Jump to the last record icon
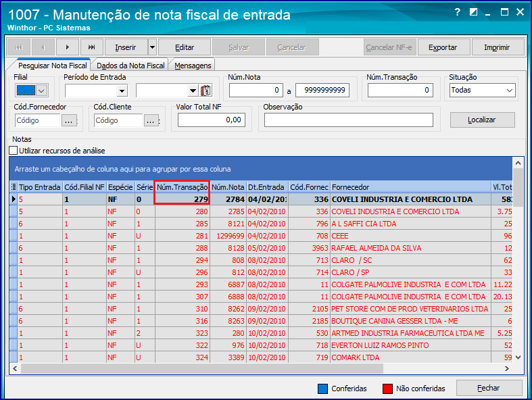532x400 pixels. [x=92, y=47]
